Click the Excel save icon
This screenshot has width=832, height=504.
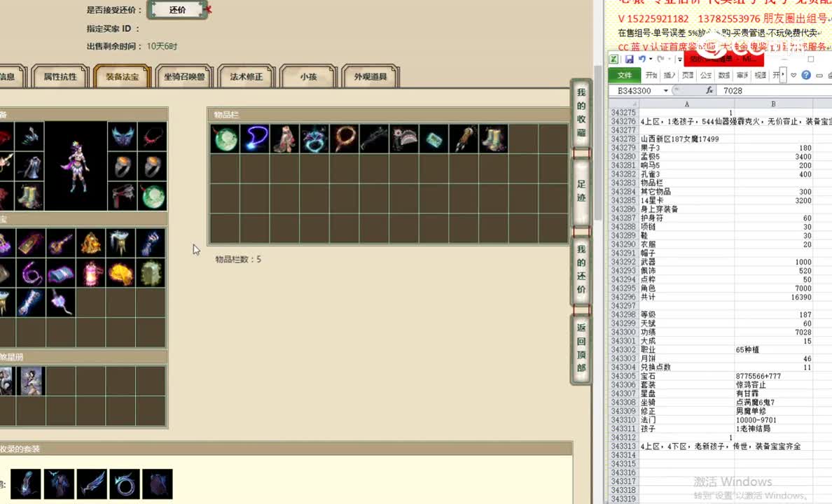[630, 59]
